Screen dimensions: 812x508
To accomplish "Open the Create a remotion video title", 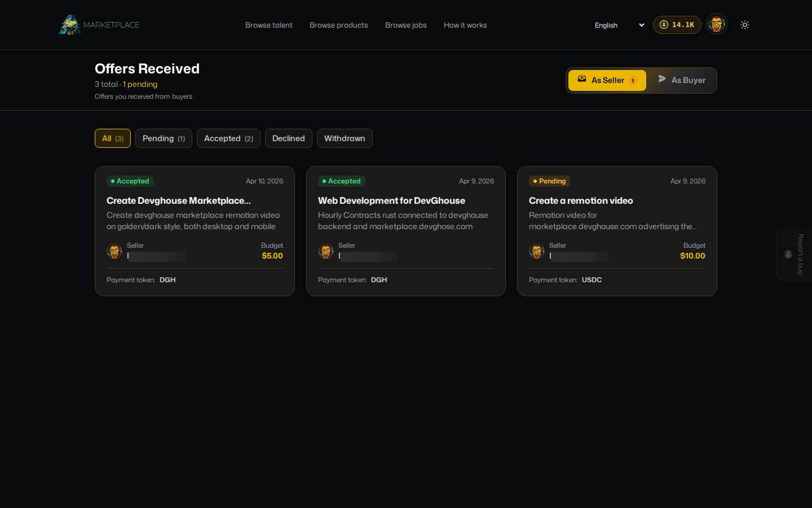I will click(581, 201).
